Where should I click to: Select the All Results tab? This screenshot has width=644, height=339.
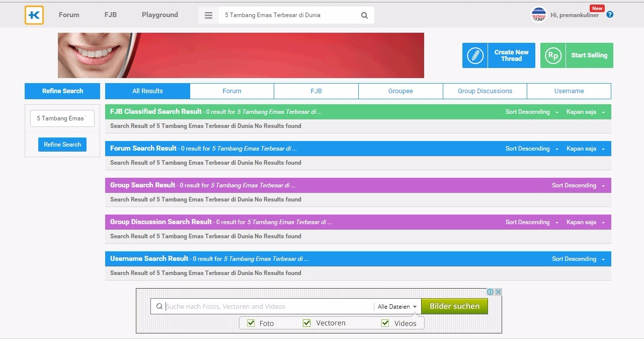click(147, 91)
